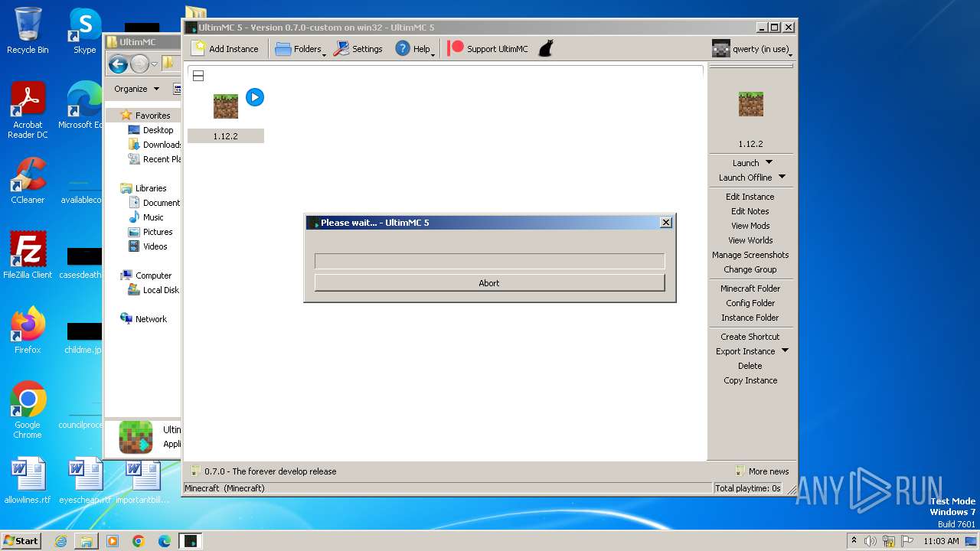This screenshot has width=980, height=551.
Task: Click Edit Notes
Action: (x=750, y=211)
